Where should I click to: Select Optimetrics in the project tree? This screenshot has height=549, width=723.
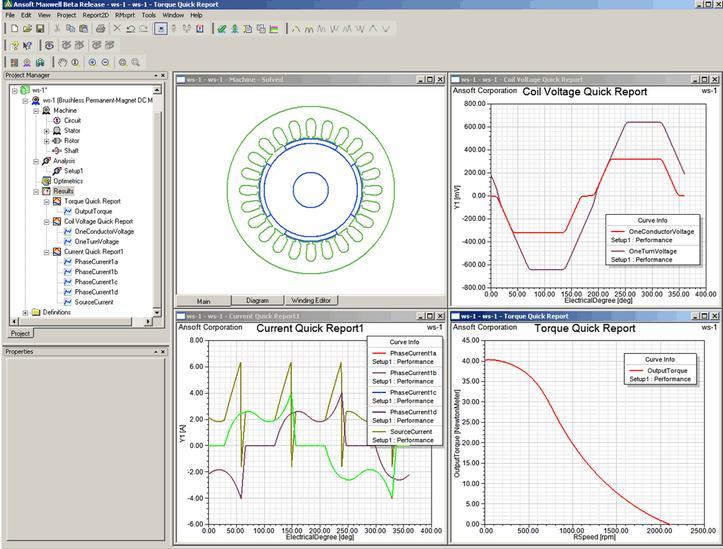[68, 181]
